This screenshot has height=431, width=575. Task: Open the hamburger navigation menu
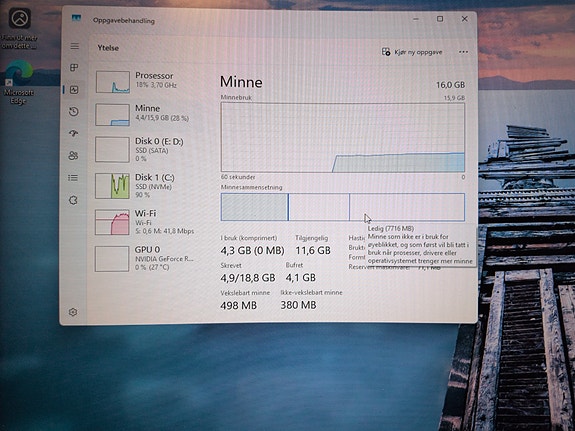74,46
